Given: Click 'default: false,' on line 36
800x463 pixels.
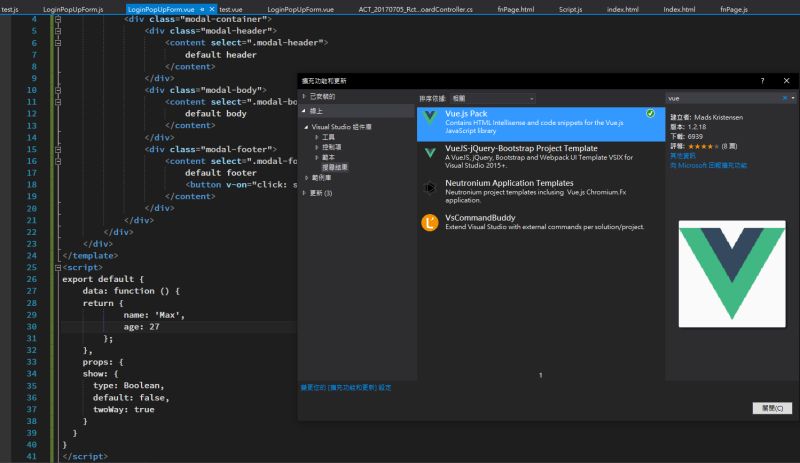Looking at the screenshot, I should click(x=131, y=398).
